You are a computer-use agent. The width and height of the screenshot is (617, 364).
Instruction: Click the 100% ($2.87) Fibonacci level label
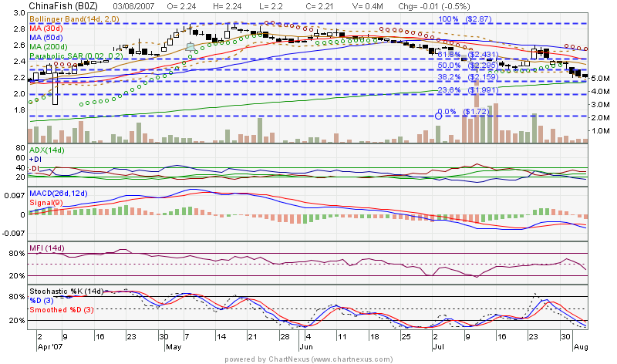coord(464,18)
